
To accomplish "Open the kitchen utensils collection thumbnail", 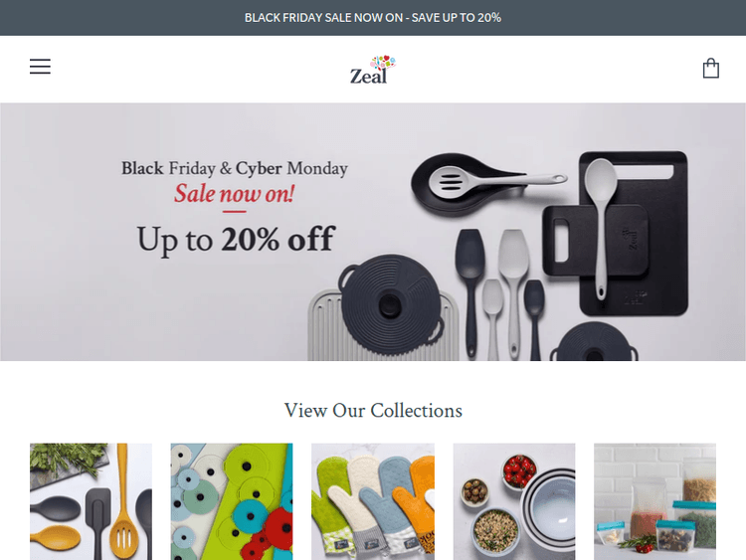I will pos(91,501).
